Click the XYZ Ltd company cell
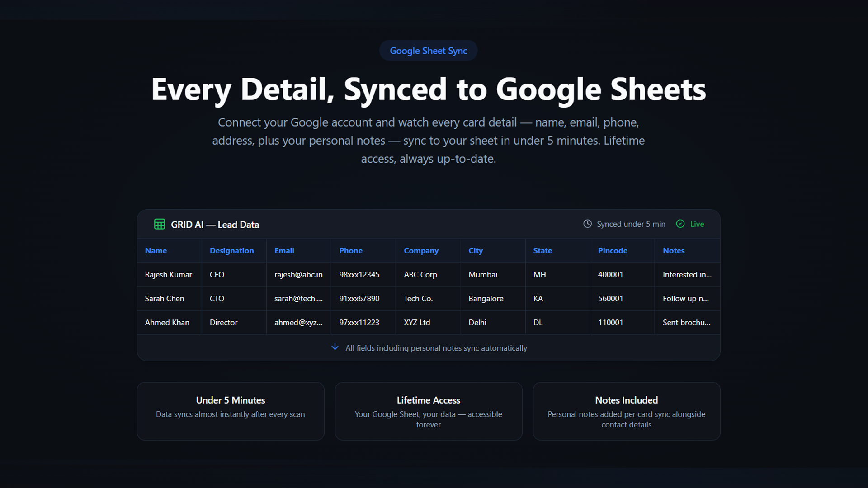The height and width of the screenshot is (488, 868). 417,323
